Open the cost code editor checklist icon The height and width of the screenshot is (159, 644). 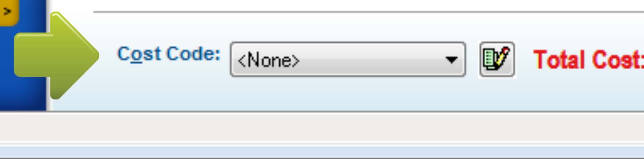pyautogui.click(x=497, y=59)
